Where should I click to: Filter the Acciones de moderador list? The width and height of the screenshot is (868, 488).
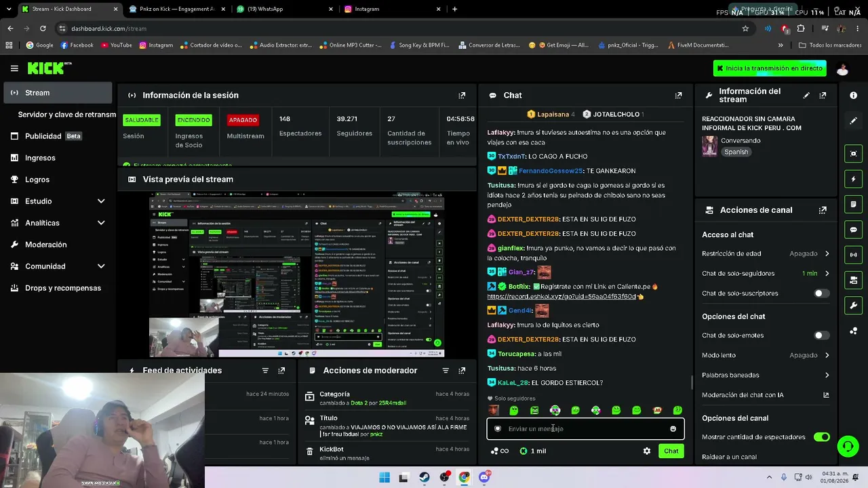click(446, 371)
